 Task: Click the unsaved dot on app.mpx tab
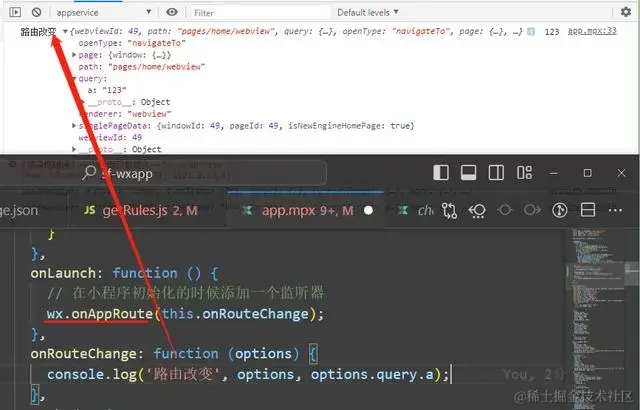368,211
